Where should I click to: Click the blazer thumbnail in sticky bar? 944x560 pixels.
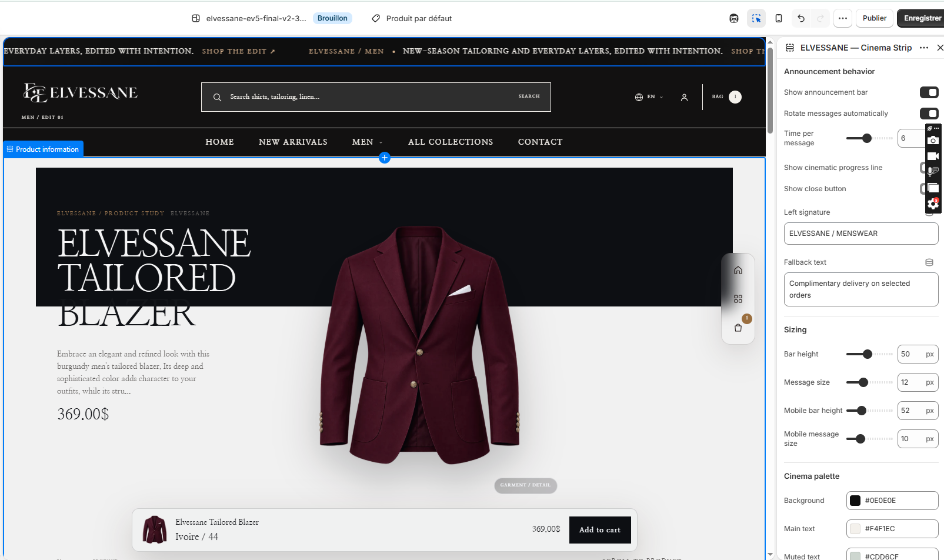(x=155, y=529)
